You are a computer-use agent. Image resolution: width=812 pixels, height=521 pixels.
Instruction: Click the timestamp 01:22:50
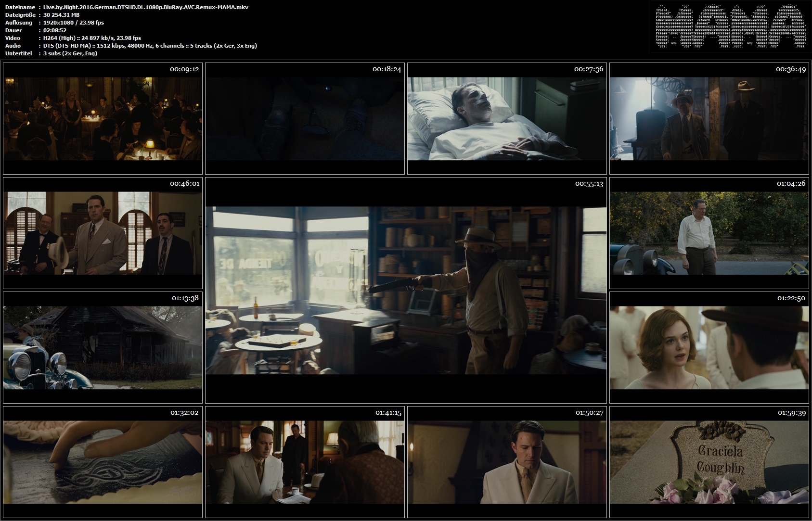(x=791, y=298)
